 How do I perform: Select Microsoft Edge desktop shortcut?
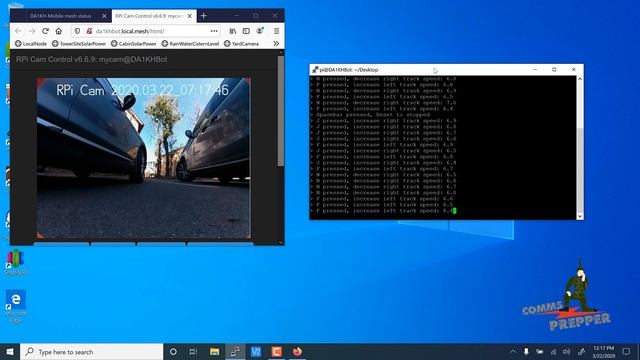16,306
